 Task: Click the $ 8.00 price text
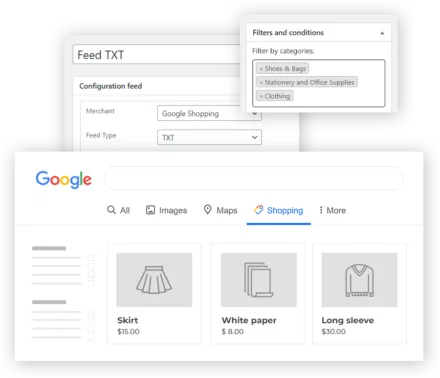pyautogui.click(x=233, y=332)
